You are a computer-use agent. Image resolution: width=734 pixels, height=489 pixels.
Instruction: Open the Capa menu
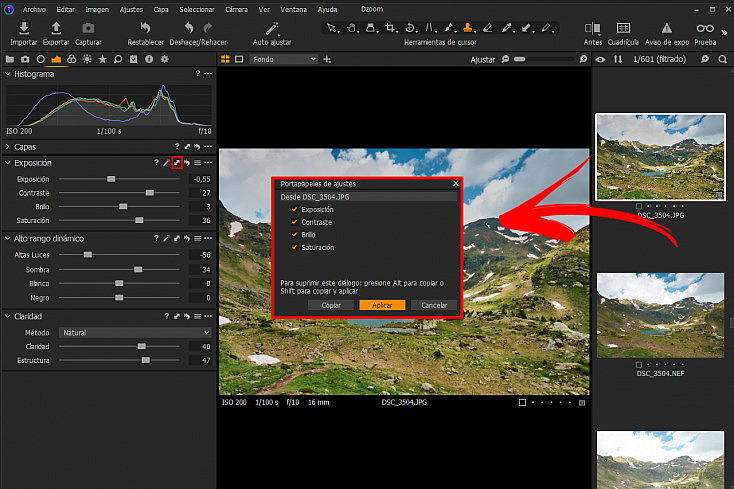coord(161,9)
